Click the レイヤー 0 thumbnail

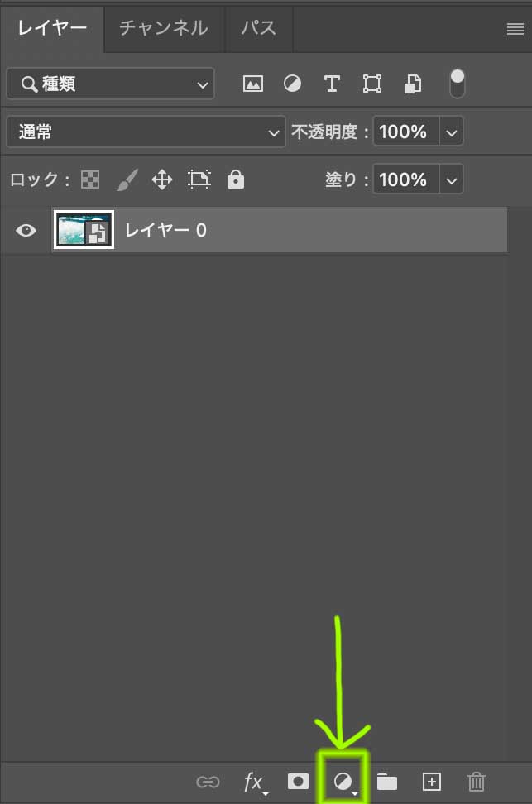click(83, 230)
